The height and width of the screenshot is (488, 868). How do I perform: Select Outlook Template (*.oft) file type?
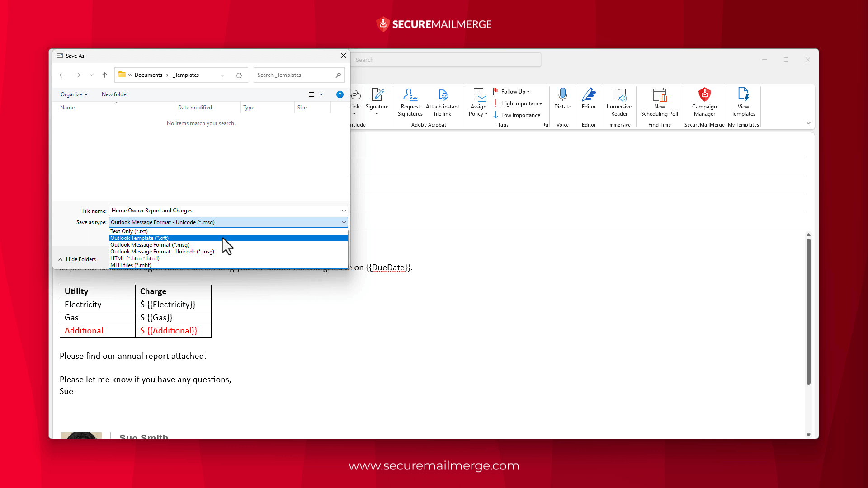click(x=140, y=238)
